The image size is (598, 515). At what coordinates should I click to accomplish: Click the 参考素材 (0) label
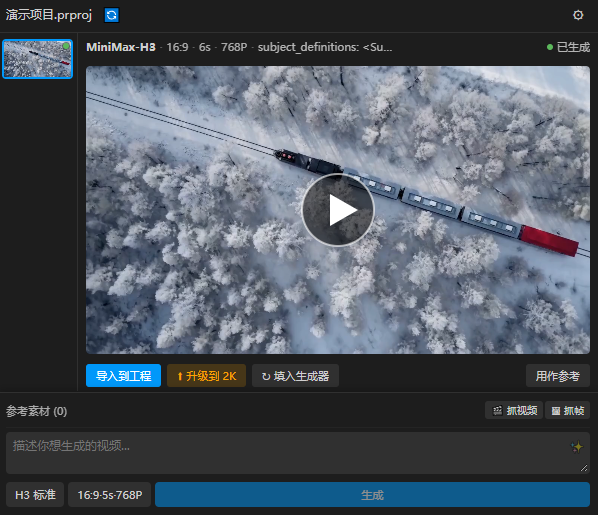coord(36,411)
